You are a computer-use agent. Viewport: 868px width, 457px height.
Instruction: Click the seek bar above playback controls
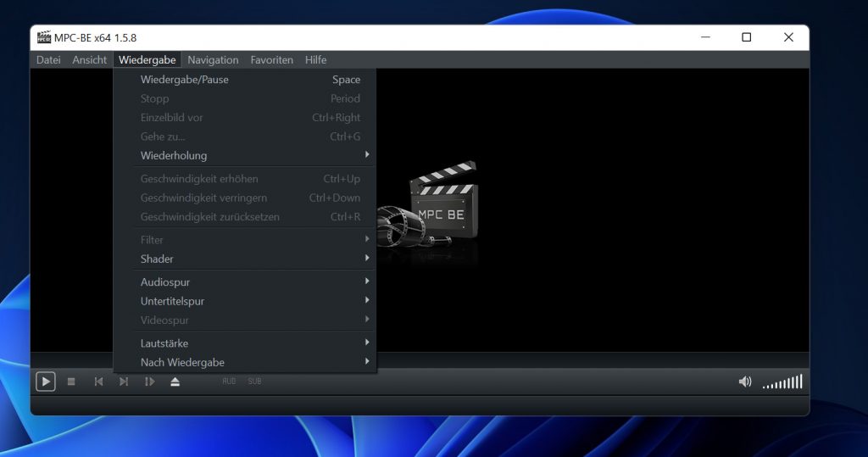pyautogui.click(x=593, y=360)
